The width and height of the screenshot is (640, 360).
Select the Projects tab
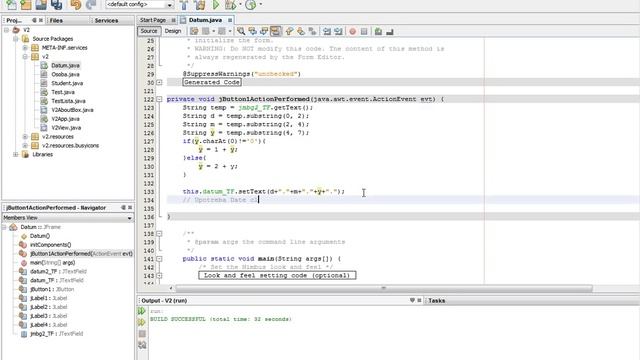[x=15, y=20]
